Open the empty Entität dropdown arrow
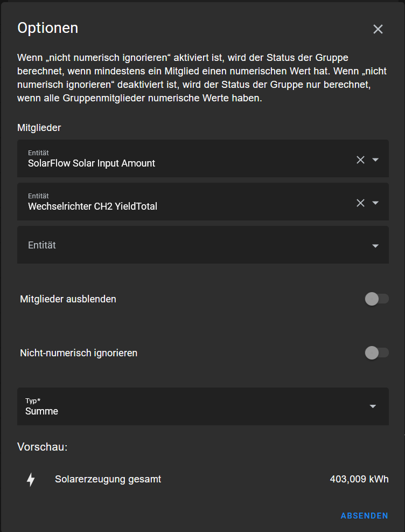Viewport: 405px width, 532px height. click(x=375, y=246)
